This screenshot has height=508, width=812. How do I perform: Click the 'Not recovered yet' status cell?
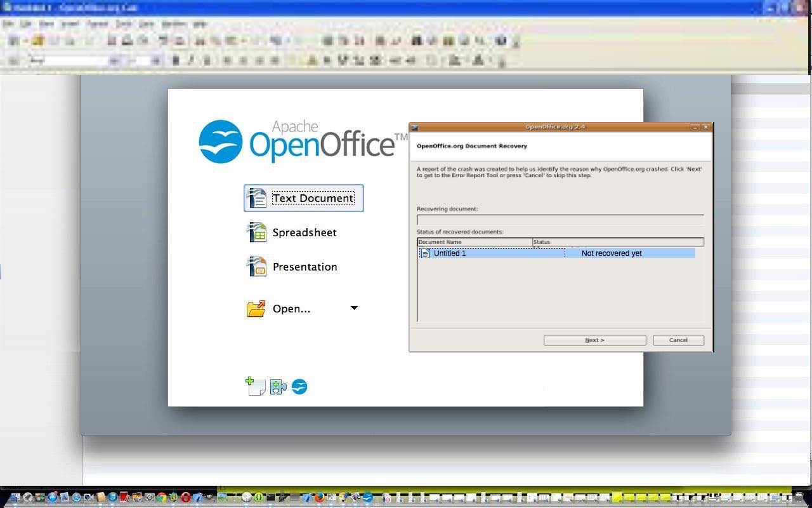click(612, 253)
